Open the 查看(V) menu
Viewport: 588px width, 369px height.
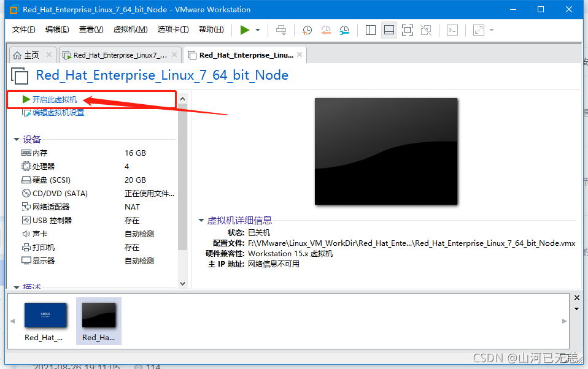coord(91,29)
